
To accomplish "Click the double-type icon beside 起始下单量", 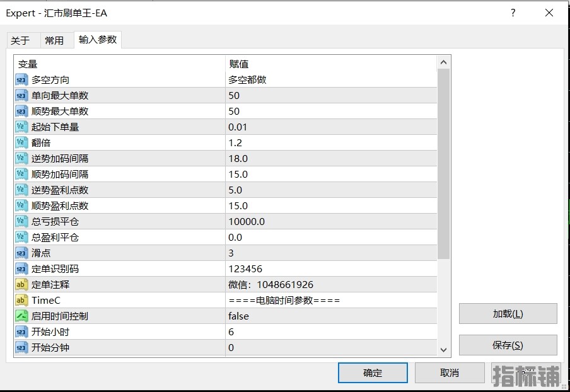I will 21,127.
